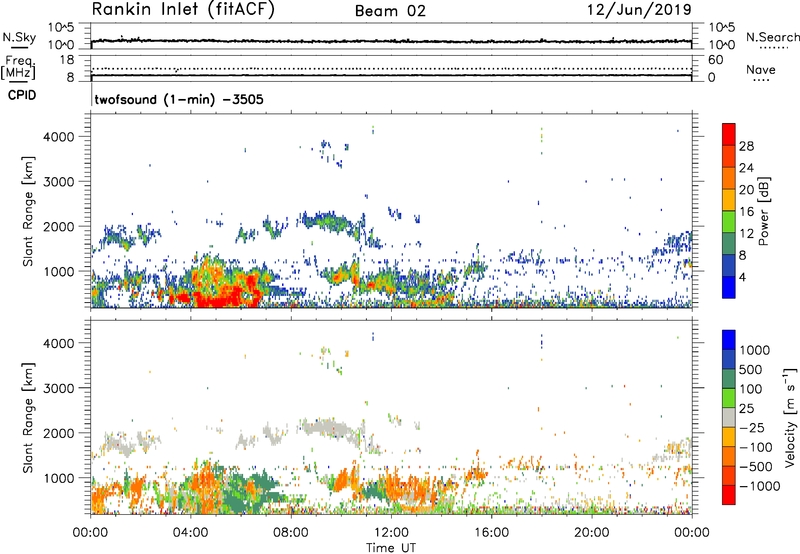The image size is (800, 554).
Task: Click the '18' tick on the frequency axis
Action: click(x=67, y=60)
